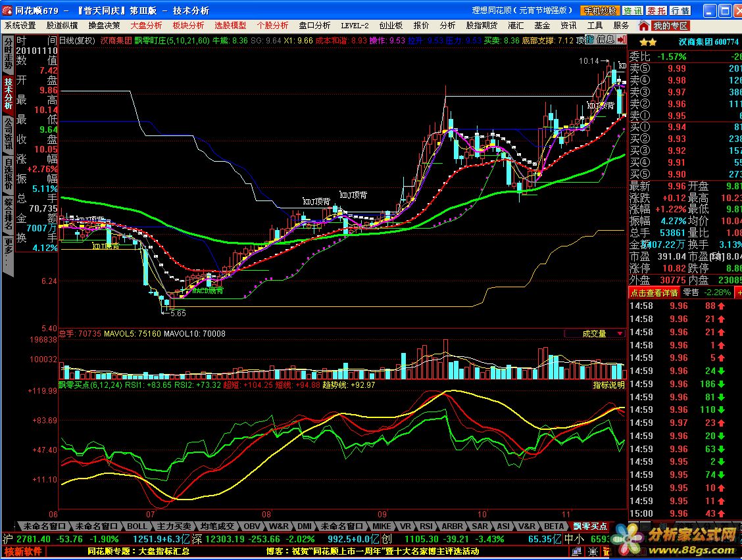Open link 同花顺专题：大盘指标汇总
The image size is (742, 560).
pyautogui.click(x=139, y=551)
